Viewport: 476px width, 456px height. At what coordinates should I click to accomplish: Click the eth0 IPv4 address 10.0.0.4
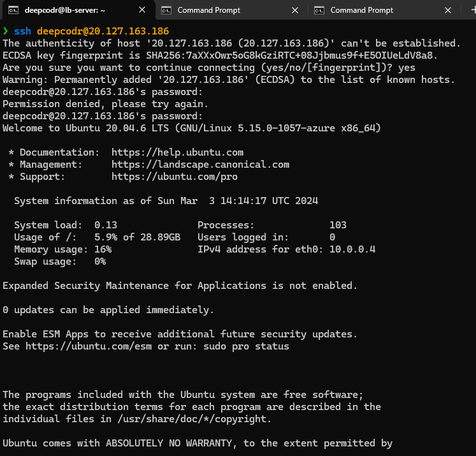(352, 249)
